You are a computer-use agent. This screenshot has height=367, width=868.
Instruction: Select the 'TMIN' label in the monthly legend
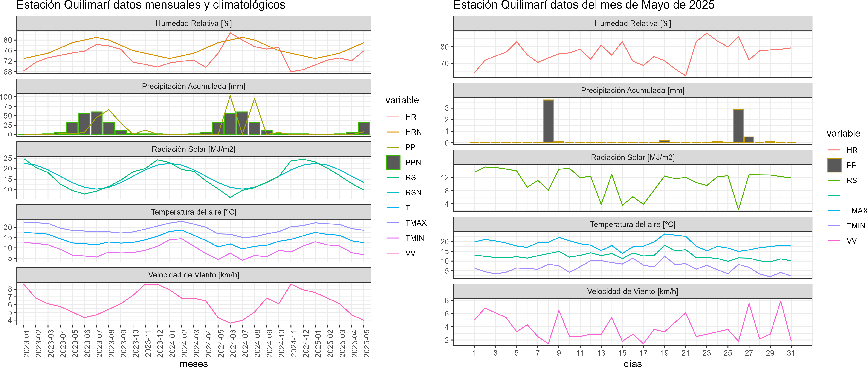pos(414,238)
